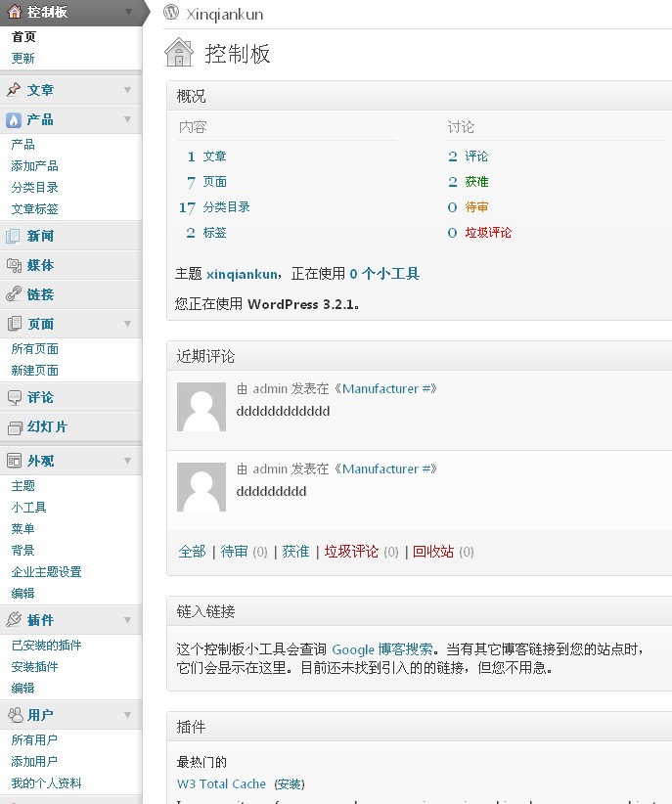Click the slideshow icon beside 幻灯片

click(x=14, y=426)
